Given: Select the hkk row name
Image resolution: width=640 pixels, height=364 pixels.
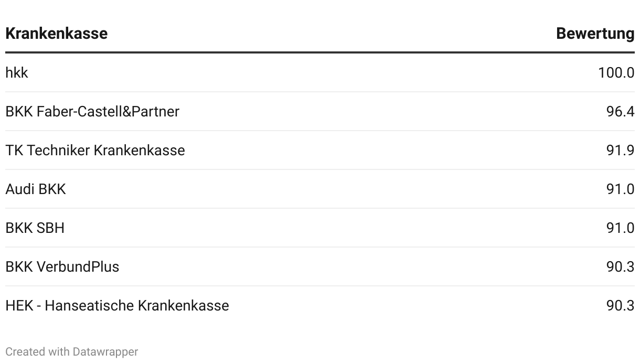Looking at the screenshot, I should (x=17, y=73).
